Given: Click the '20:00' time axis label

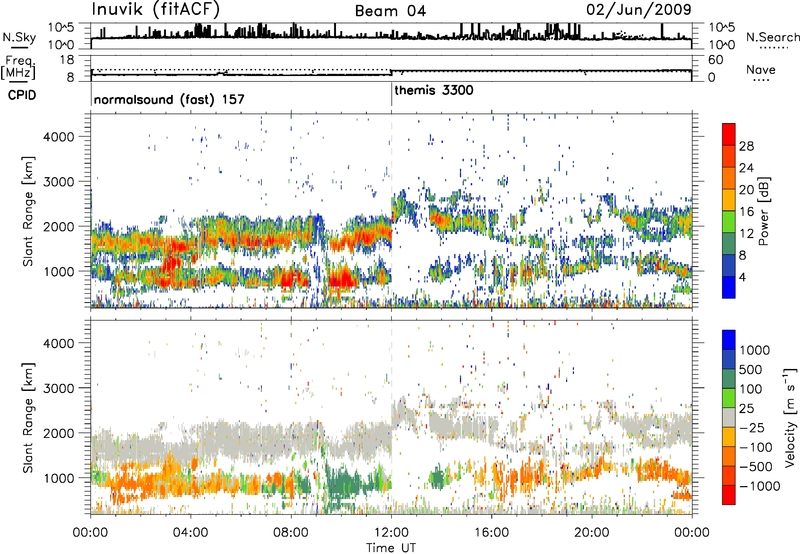Looking at the screenshot, I should (x=591, y=533).
